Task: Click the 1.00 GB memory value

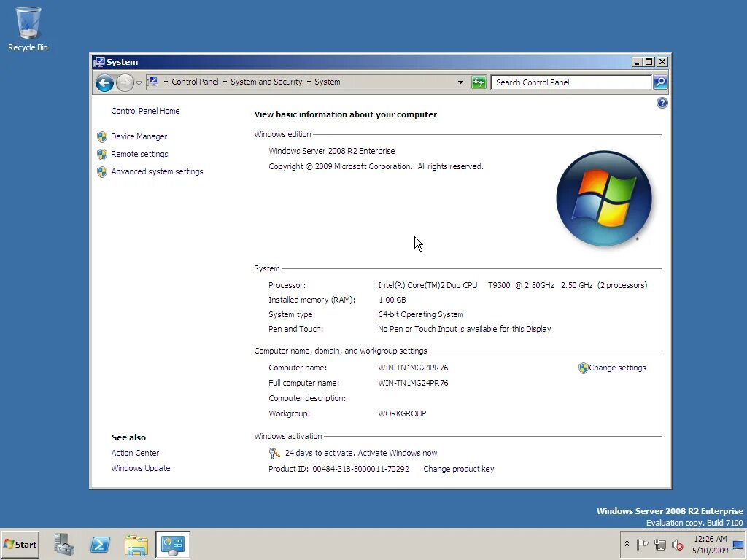Action: tap(392, 300)
